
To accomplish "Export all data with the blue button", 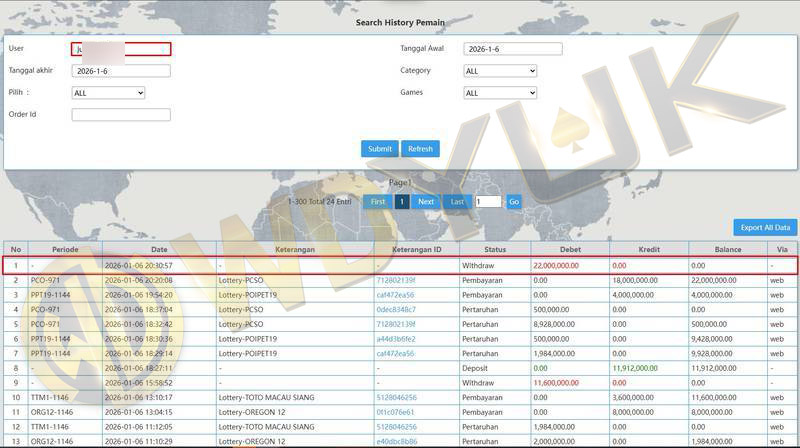I will point(766,227).
